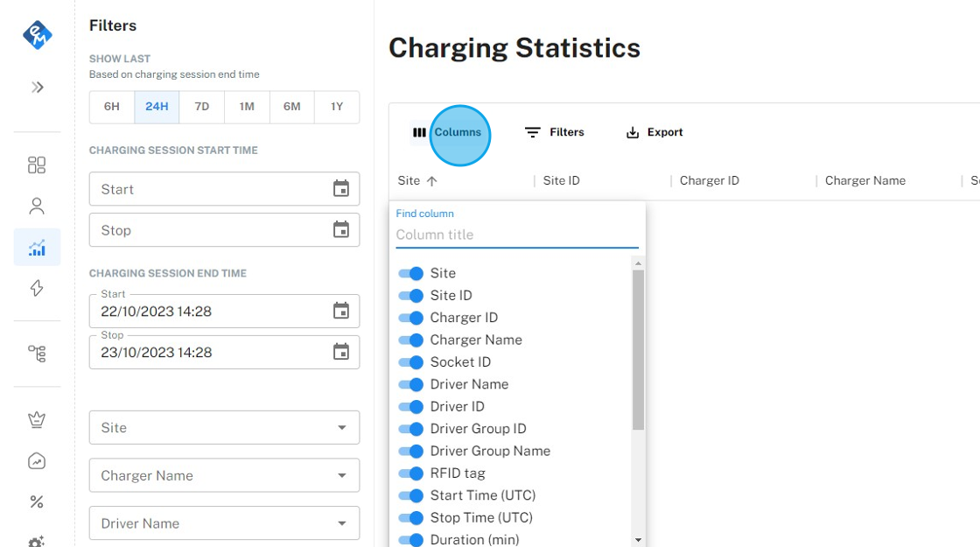Click the hierarchy tree icon in sidebar
The height and width of the screenshot is (547, 980).
(37, 354)
